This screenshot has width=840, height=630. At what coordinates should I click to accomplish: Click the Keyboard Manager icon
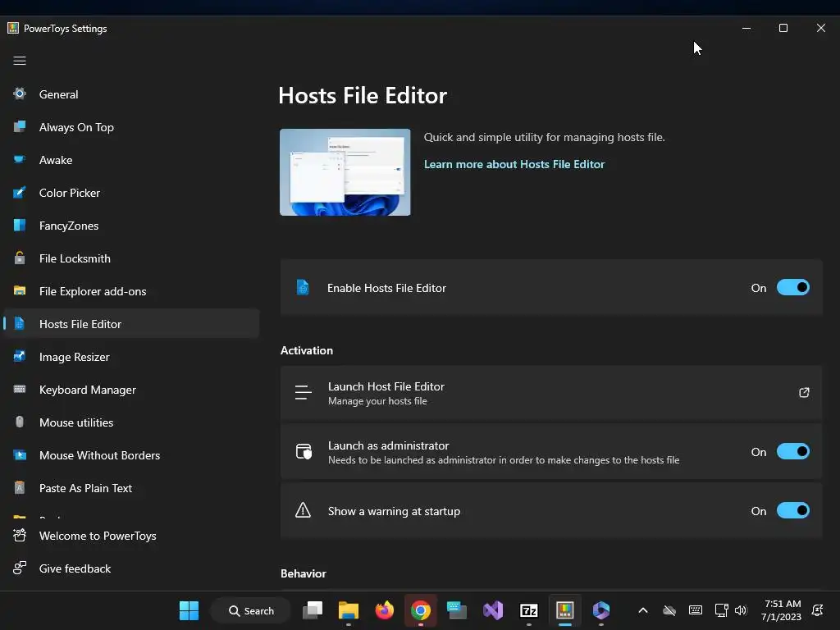click(20, 389)
